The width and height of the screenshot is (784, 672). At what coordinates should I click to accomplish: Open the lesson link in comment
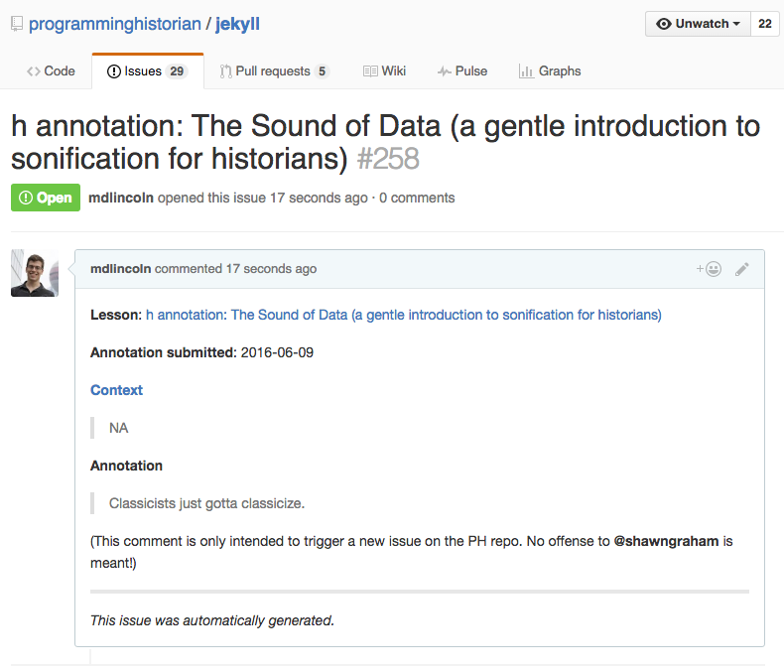[x=404, y=315]
